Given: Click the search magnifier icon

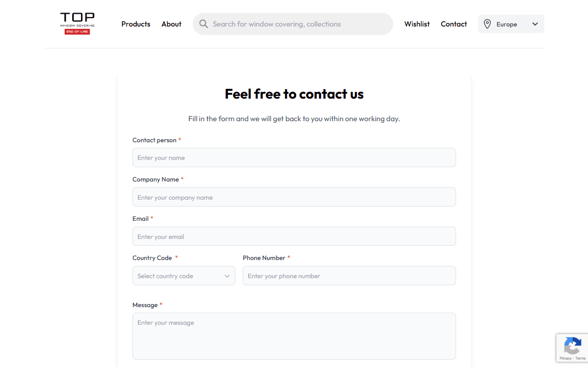Looking at the screenshot, I should coord(204,24).
